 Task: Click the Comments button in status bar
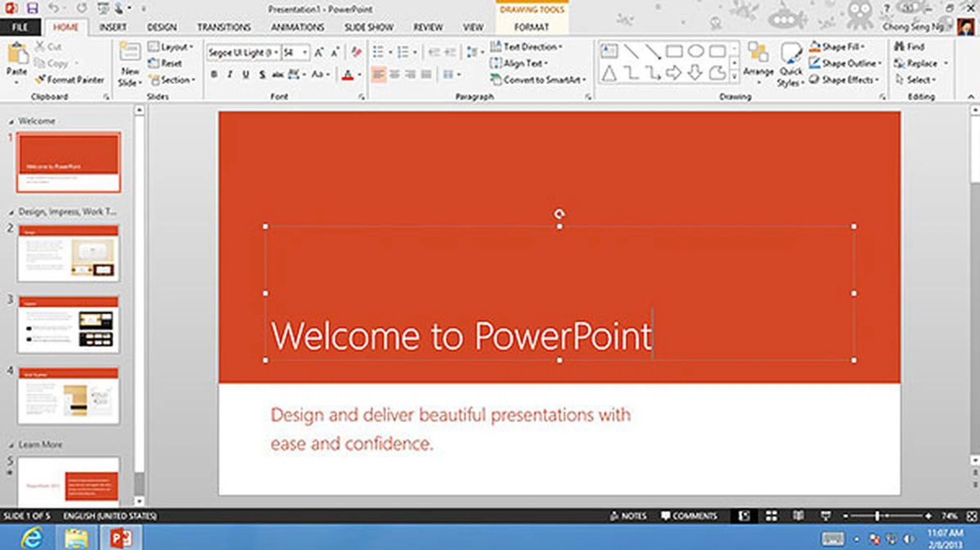689,516
